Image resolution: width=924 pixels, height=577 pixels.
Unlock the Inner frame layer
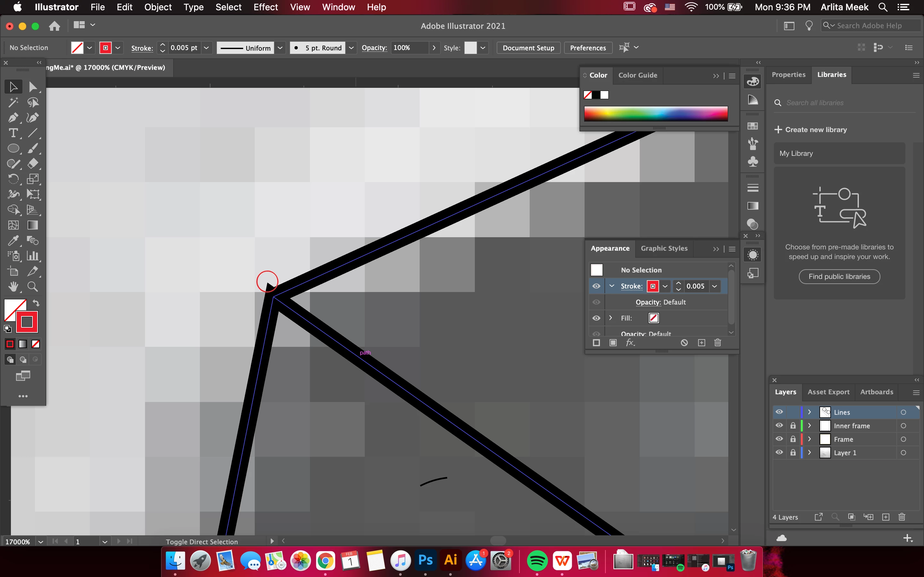pyautogui.click(x=793, y=425)
